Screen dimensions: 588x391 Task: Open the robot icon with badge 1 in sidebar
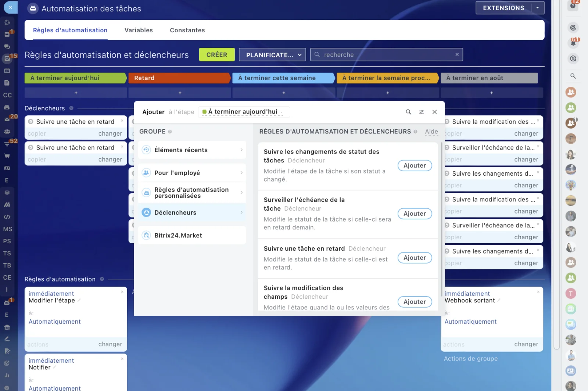coord(7,302)
